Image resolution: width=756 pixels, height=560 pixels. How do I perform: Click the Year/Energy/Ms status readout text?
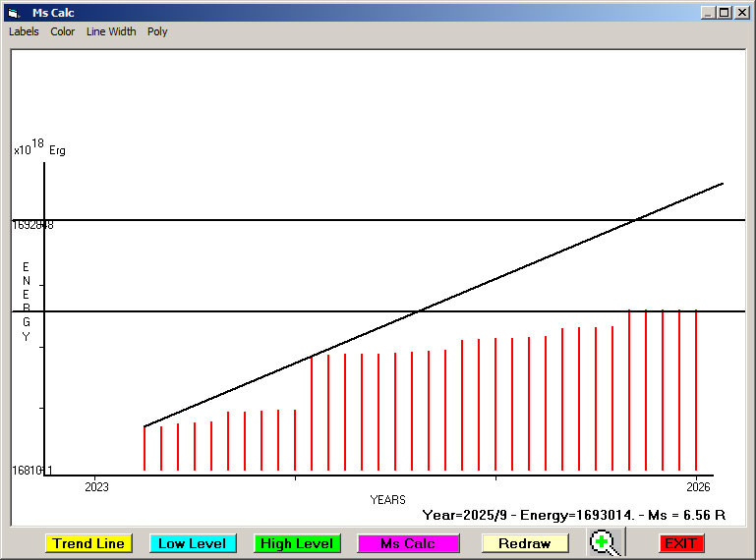573,515
